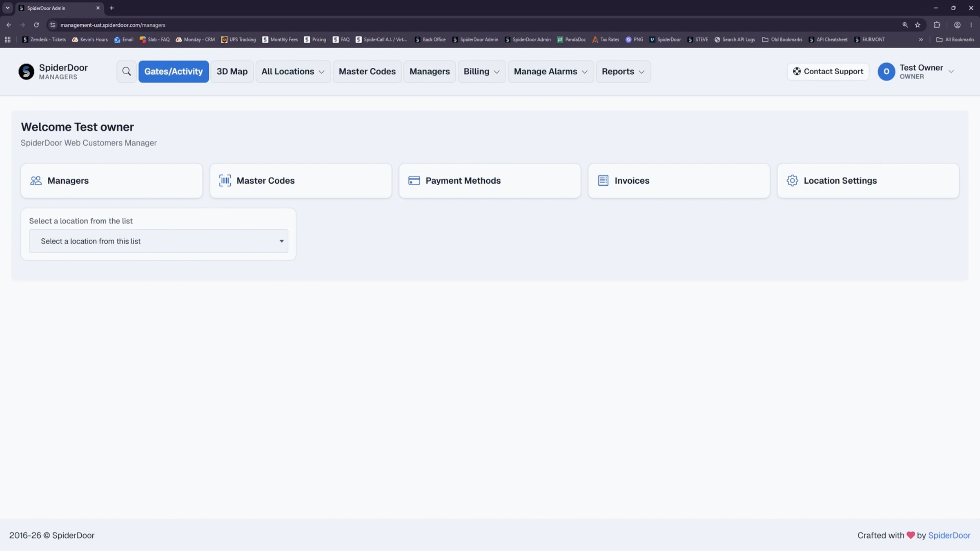The height and width of the screenshot is (551, 980).
Task: Select the SpiderDoor Admin browser tab
Action: click(x=59, y=8)
